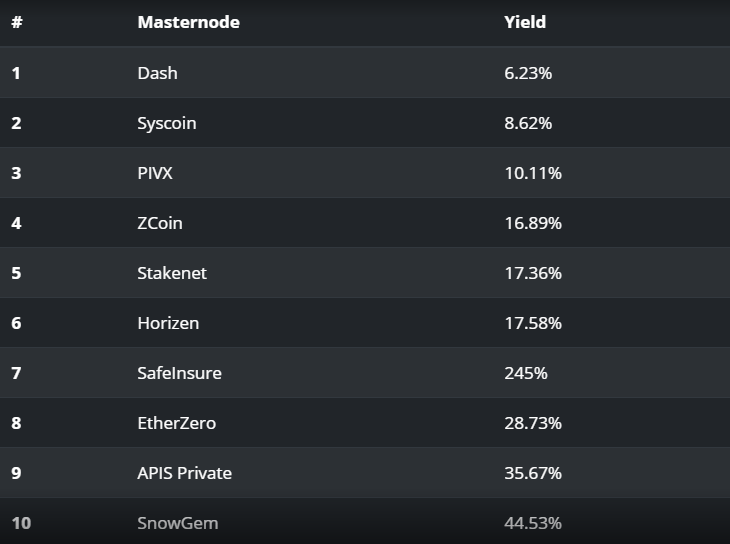Open the Syscoin masternode entry
730x544 pixels.
(x=167, y=123)
